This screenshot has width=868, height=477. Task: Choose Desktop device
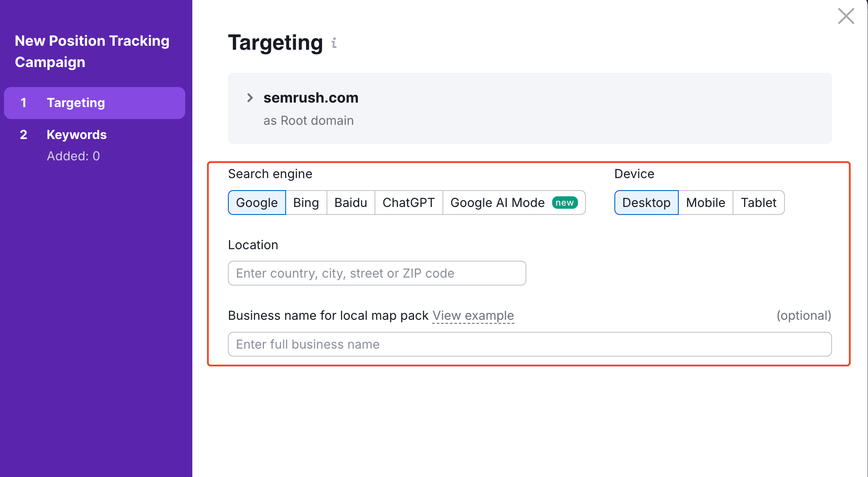[x=646, y=203]
